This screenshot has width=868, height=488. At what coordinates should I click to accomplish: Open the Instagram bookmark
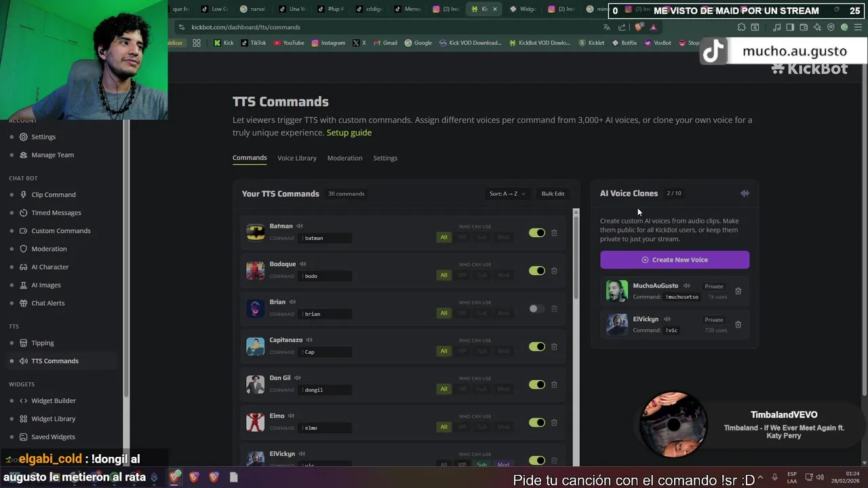pos(328,43)
